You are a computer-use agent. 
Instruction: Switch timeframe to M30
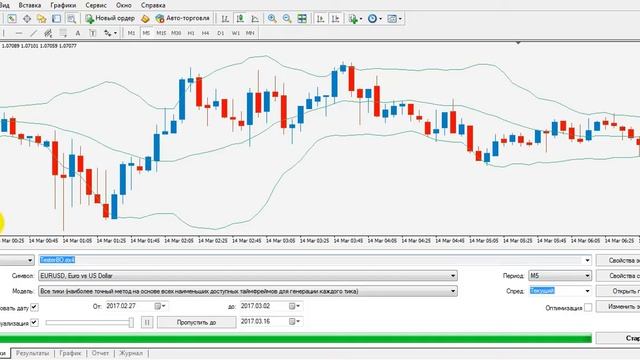pos(176,33)
